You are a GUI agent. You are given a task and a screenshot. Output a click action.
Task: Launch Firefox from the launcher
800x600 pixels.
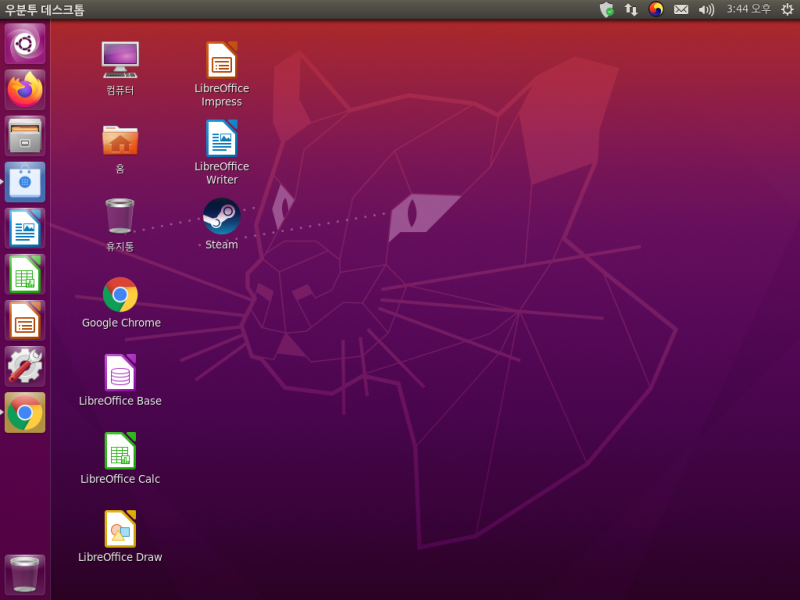click(x=25, y=90)
